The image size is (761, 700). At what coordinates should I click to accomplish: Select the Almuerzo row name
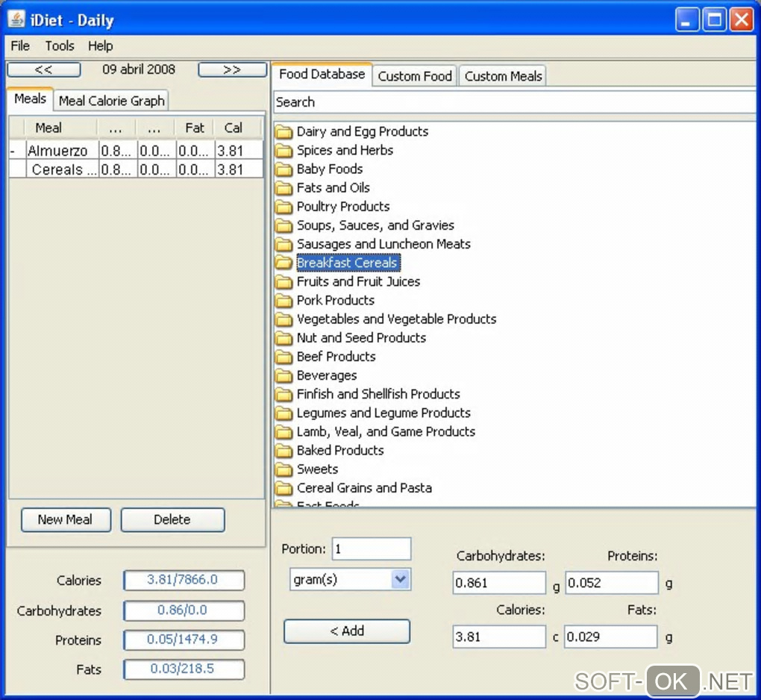pyautogui.click(x=57, y=151)
